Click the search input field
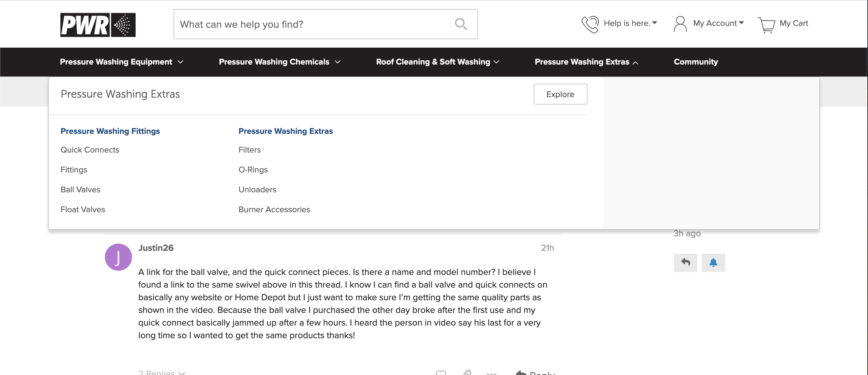The width and height of the screenshot is (868, 375). [313, 24]
